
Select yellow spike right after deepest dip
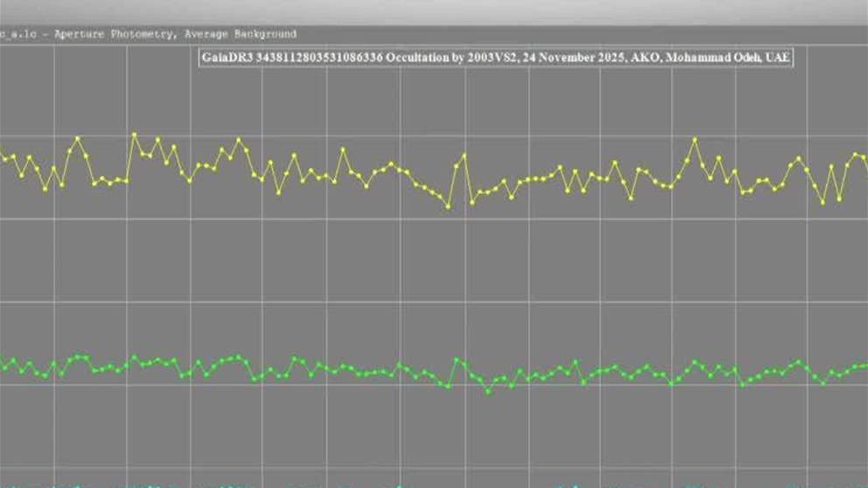tap(464, 156)
